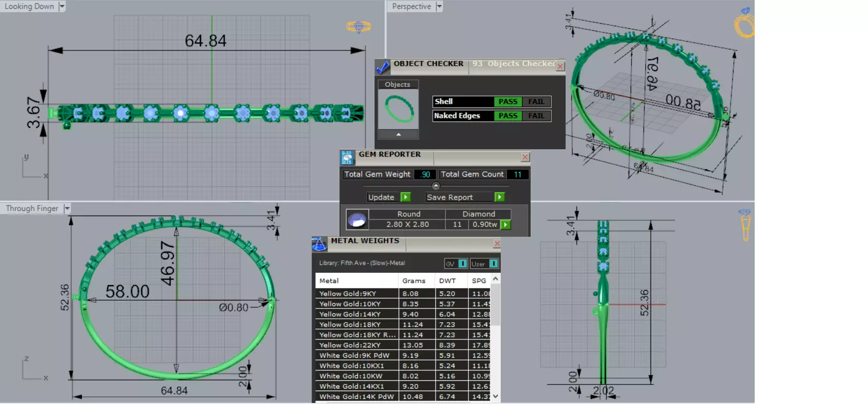The image size is (868, 404).
Task: Click the side view icon in lower-right viewport
Action: point(745,225)
